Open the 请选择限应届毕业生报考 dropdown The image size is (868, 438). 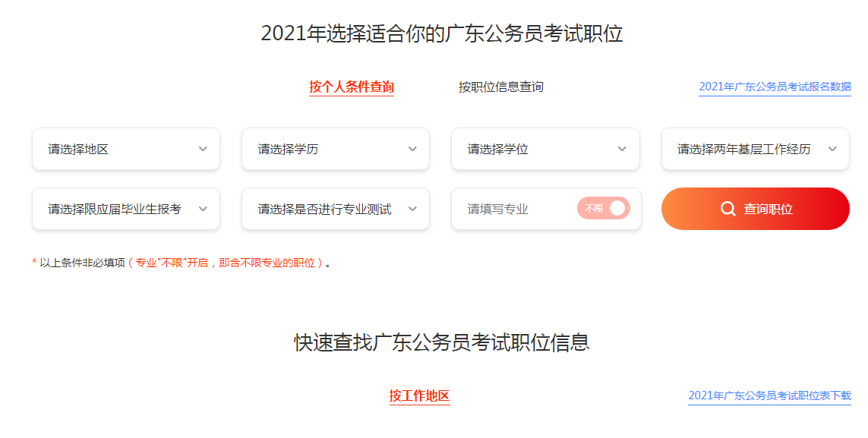(115, 209)
